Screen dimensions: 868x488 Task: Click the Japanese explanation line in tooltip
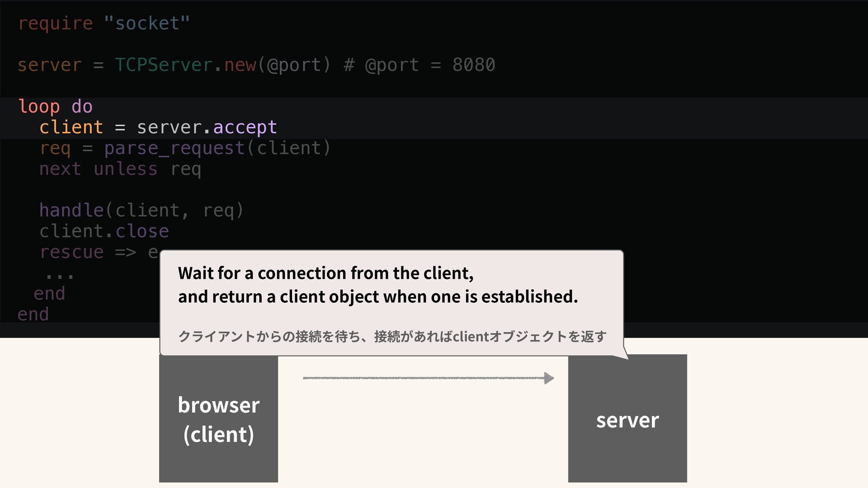coord(392,337)
